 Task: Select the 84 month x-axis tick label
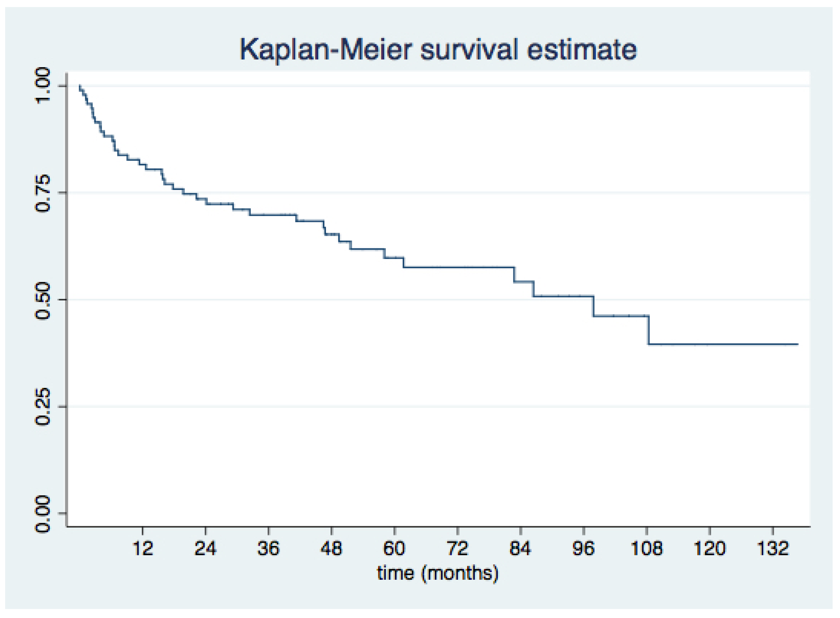(x=520, y=548)
